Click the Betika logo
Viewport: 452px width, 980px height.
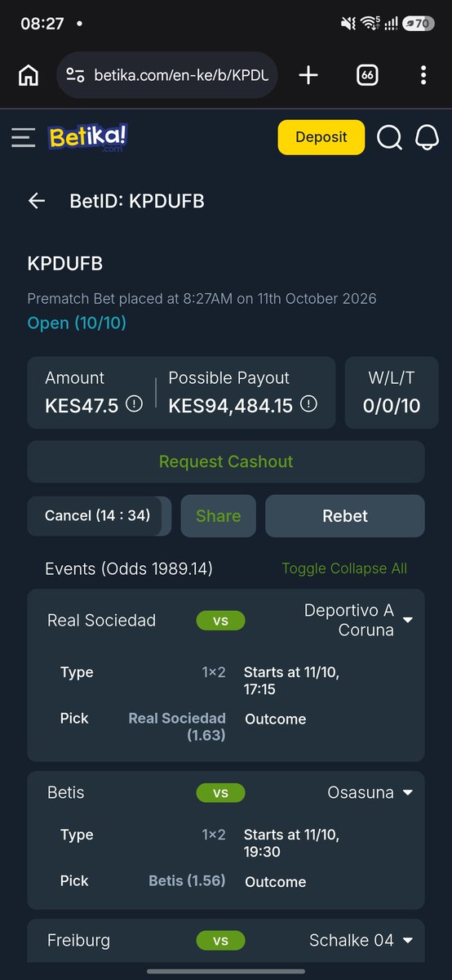(x=88, y=137)
